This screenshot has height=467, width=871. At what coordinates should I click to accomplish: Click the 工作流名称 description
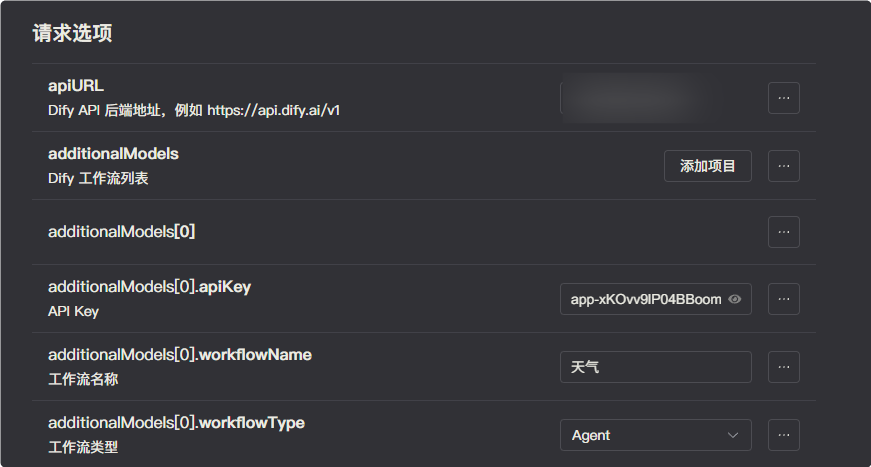pyautogui.click(x=83, y=379)
